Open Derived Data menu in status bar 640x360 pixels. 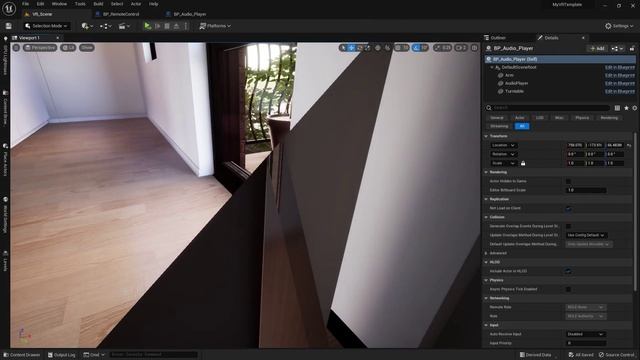point(536,355)
